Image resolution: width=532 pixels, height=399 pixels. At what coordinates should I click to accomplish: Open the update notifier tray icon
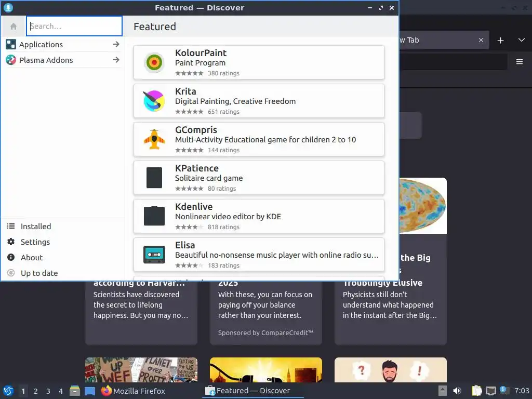(x=504, y=390)
